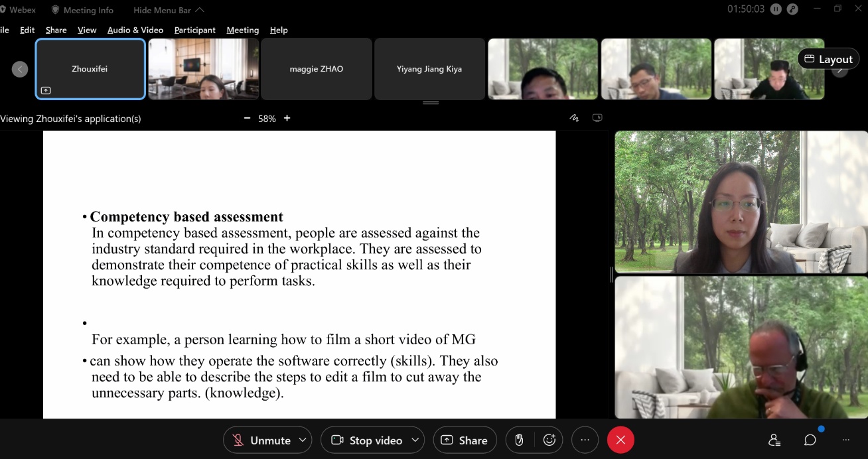Click the screen display icon beside annotate
Viewport: 868px width, 459px height.
[597, 118]
